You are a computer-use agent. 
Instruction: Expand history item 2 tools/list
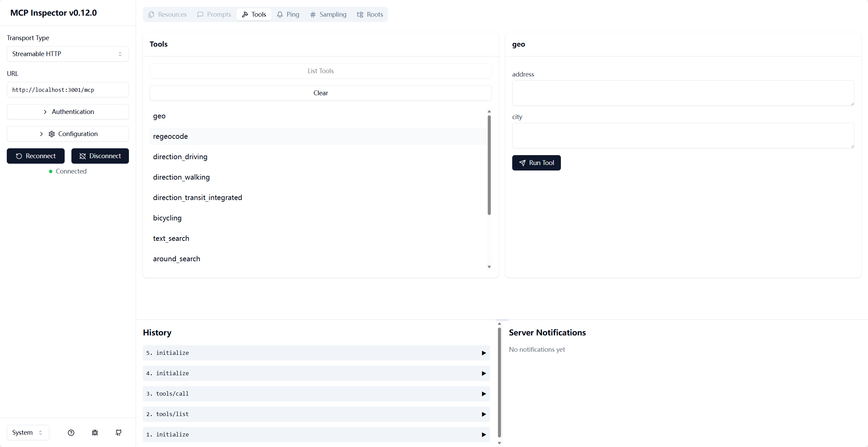point(316,414)
